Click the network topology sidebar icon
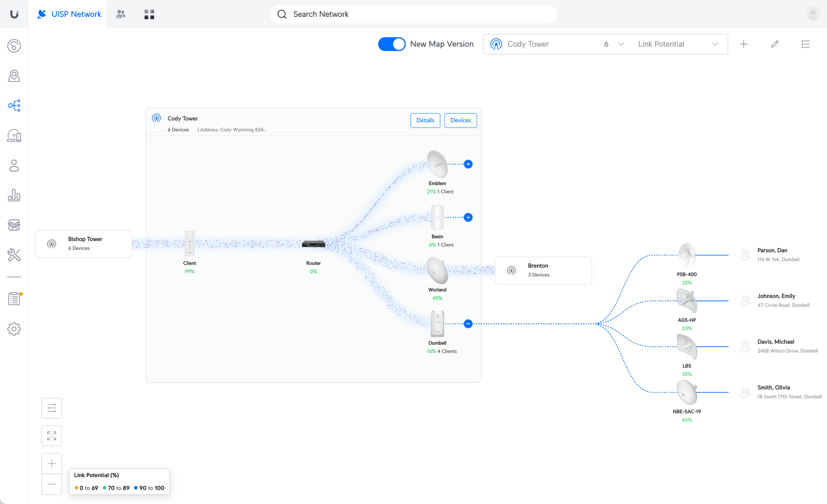 (14, 106)
